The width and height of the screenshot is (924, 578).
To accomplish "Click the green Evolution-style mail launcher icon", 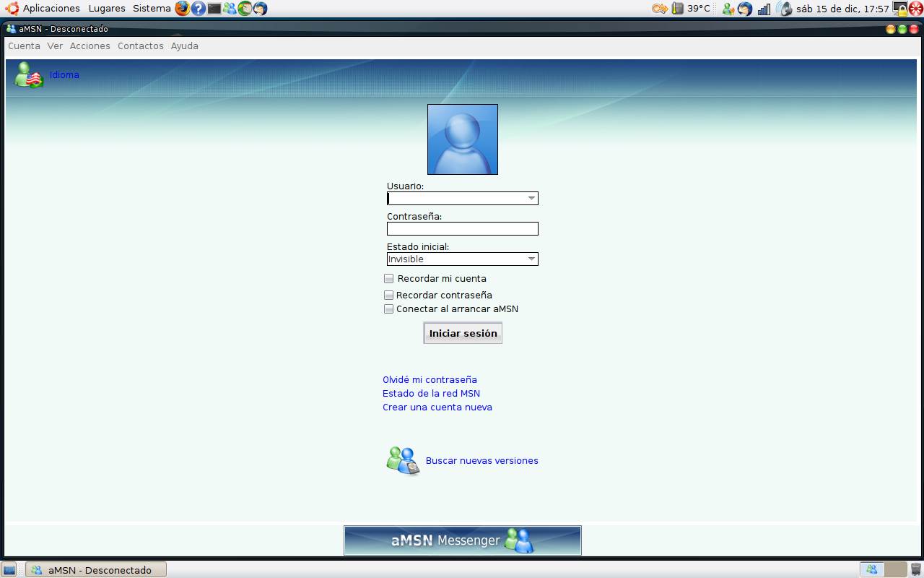I will tap(245, 9).
